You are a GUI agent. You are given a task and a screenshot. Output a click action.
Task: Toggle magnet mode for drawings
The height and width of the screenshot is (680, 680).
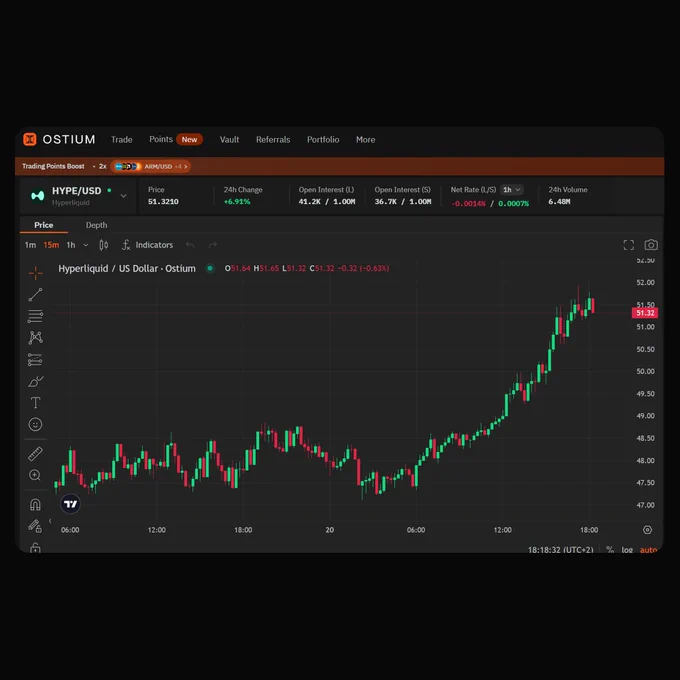point(35,504)
